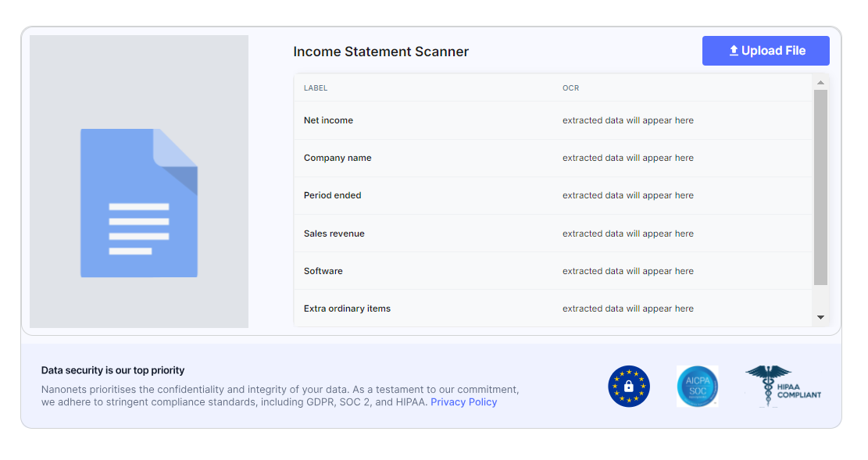868x460 pixels.
Task: Click the scrollbar up arrow
Action: pyautogui.click(x=821, y=82)
